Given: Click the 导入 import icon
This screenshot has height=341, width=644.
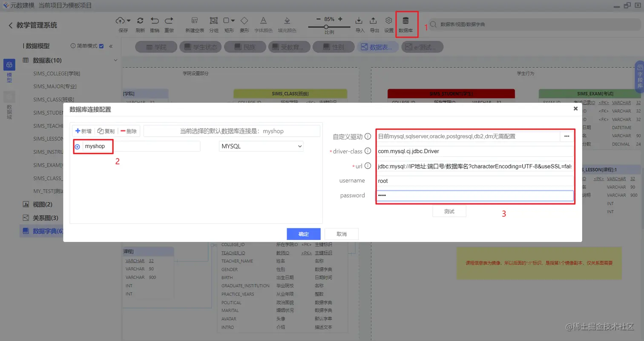Looking at the screenshot, I should [359, 20].
